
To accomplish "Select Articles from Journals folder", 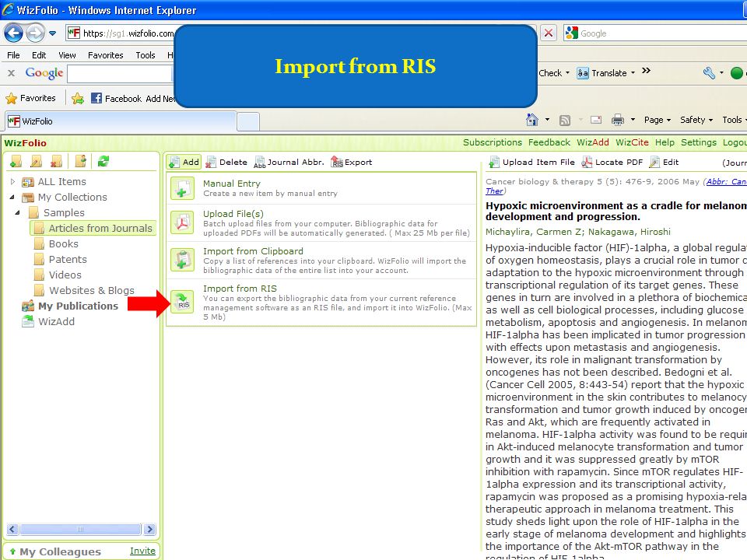I will [100, 228].
